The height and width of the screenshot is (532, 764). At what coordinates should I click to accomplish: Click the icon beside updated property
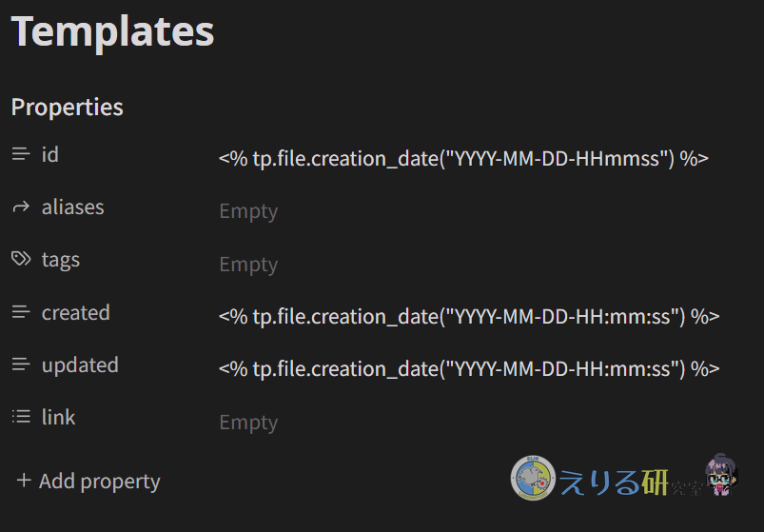[x=21, y=365]
